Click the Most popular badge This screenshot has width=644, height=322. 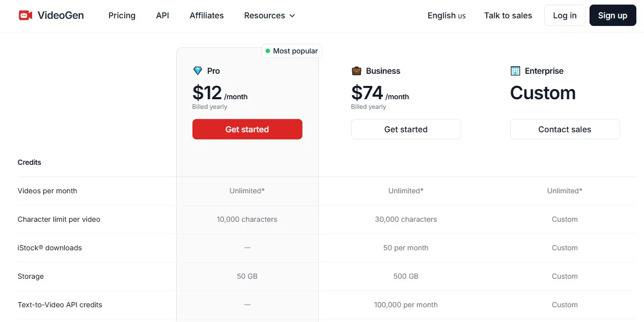(291, 51)
